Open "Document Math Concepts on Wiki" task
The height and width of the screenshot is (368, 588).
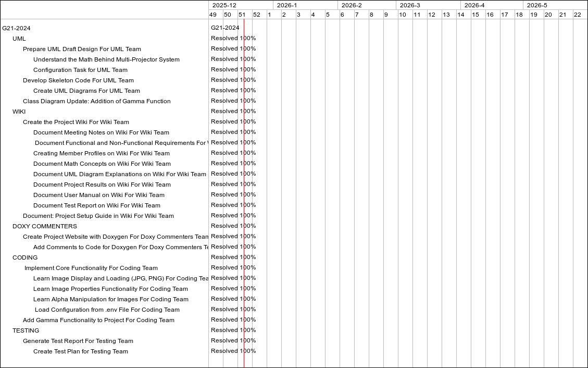pyautogui.click(x=102, y=164)
